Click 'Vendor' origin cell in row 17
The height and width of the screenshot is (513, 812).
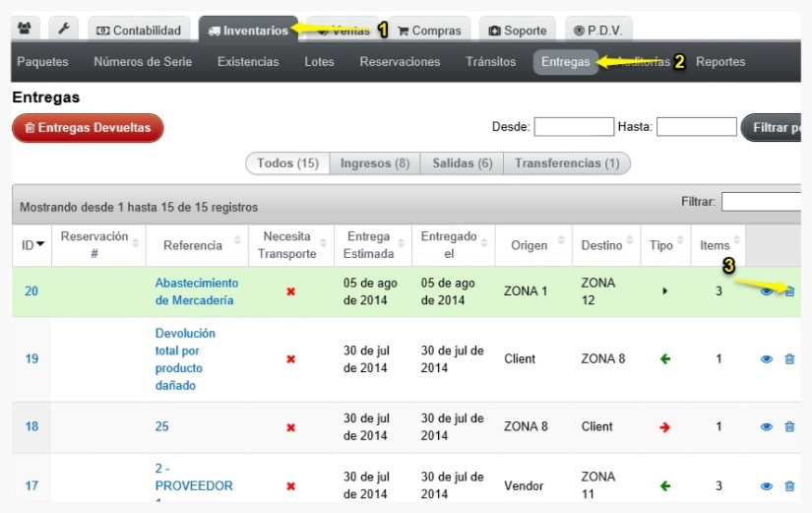pos(524,485)
